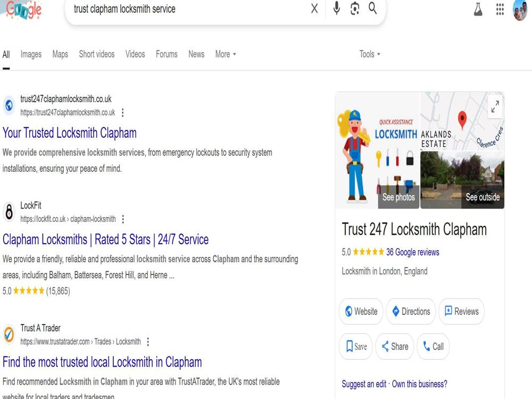Click the magnifying glass search button
The width and height of the screenshot is (532, 399).
tap(373, 9)
